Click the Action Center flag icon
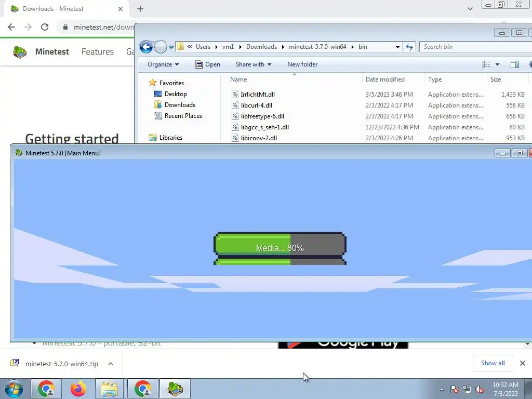Image resolution: width=532 pixels, height=399 pixels. 455,390
